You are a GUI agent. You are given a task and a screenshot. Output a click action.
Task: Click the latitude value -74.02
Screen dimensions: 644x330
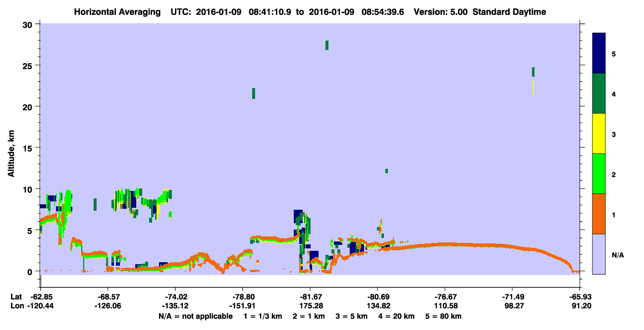[175, 297]
